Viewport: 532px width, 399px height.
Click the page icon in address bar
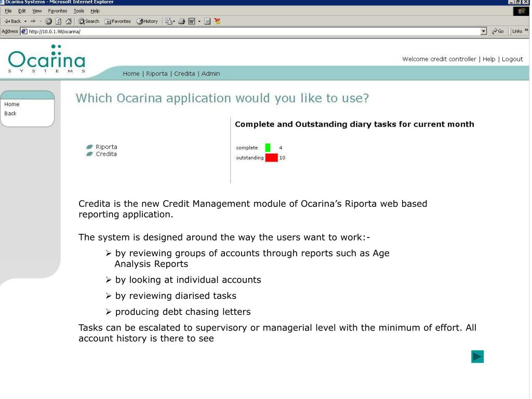pos(24,32)
